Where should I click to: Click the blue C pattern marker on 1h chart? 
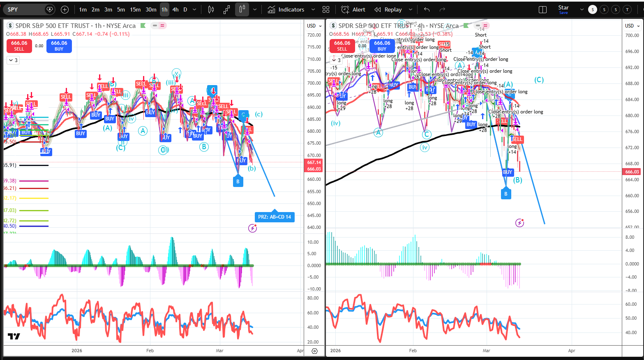[243, 115]
